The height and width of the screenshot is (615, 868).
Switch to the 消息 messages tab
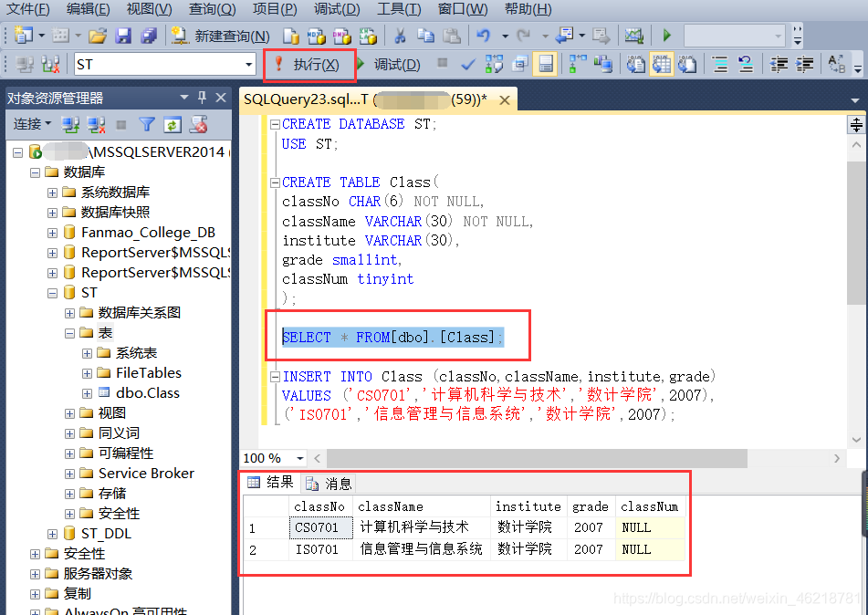click(x=329, y=484)
